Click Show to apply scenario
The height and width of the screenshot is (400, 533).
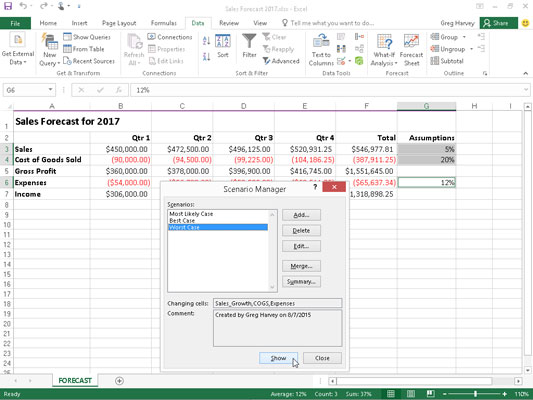pos(278,358)
